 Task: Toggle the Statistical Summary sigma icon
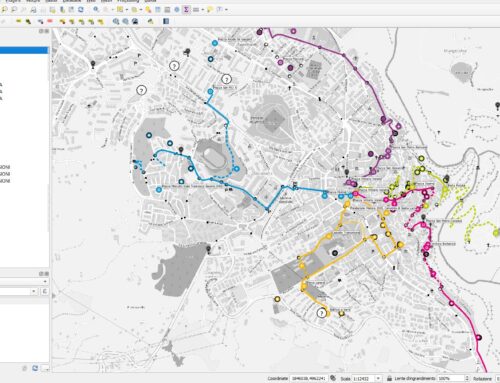pyautogui.click(x=186, y=10)
